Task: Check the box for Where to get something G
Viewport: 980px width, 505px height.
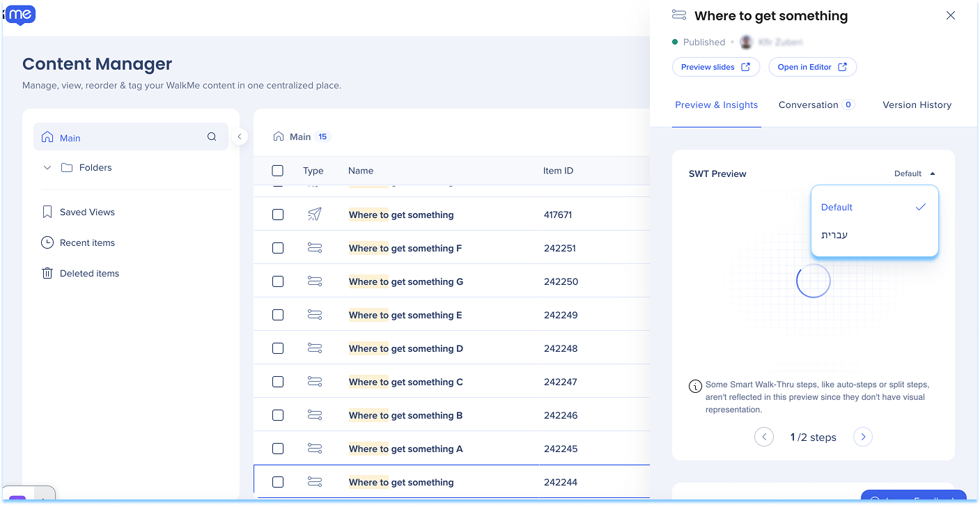Action: click(x=278, y=281)
